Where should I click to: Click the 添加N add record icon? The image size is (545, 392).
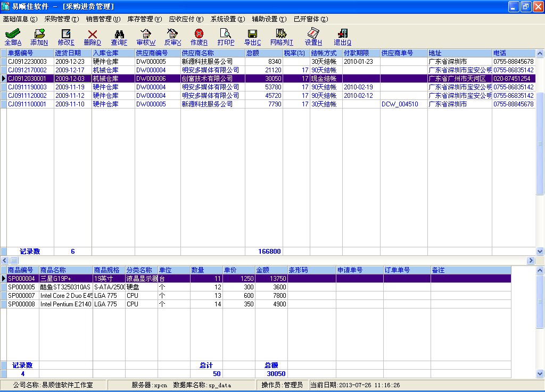[39, 34]
